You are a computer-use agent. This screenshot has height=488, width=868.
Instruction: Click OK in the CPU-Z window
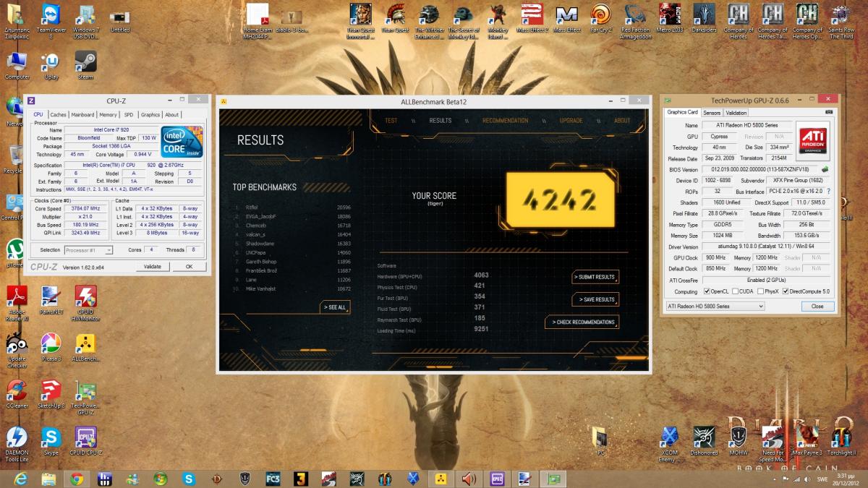[x=190, y=267]
